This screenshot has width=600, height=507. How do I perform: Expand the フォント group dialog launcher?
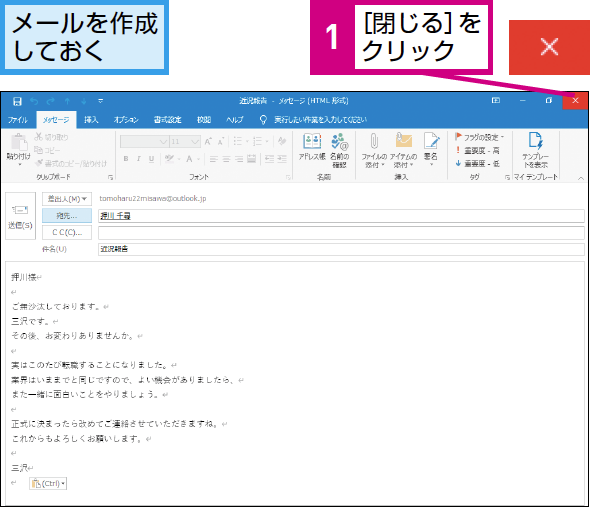click(288, 177)
